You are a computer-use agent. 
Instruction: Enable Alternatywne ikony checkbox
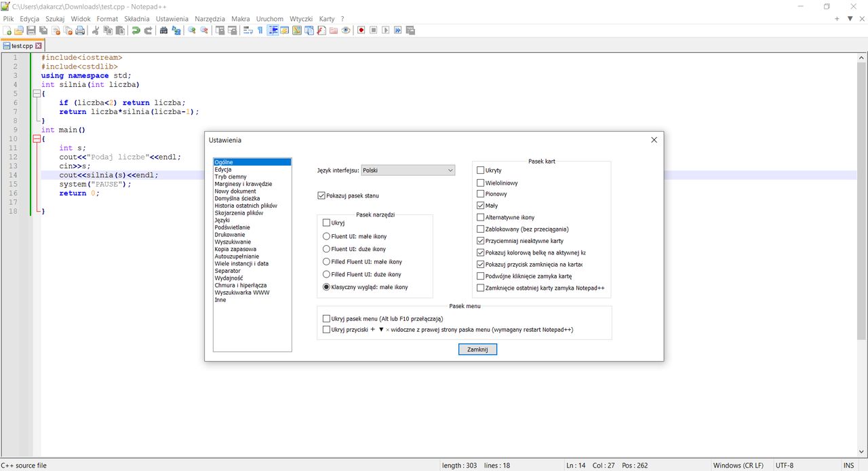point(481,217)
